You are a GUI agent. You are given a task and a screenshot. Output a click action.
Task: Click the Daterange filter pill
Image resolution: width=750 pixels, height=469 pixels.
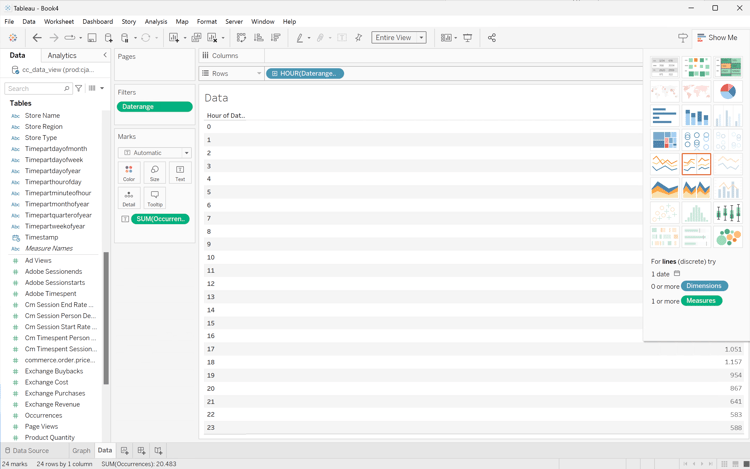(154, 107)
